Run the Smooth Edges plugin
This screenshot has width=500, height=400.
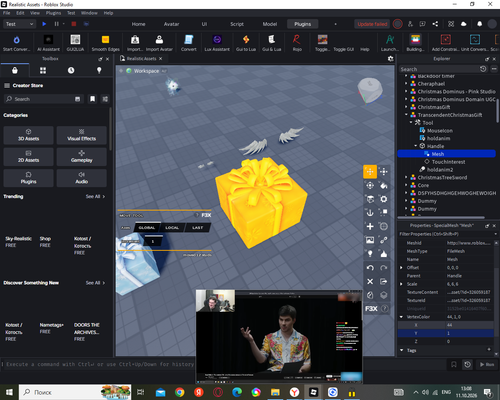[105, 43]
